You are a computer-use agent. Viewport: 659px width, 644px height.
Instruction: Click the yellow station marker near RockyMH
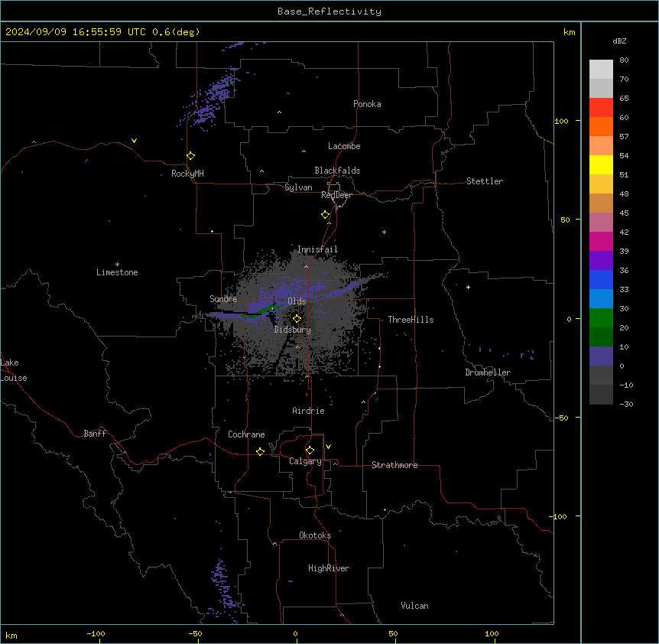pos(190,156)
